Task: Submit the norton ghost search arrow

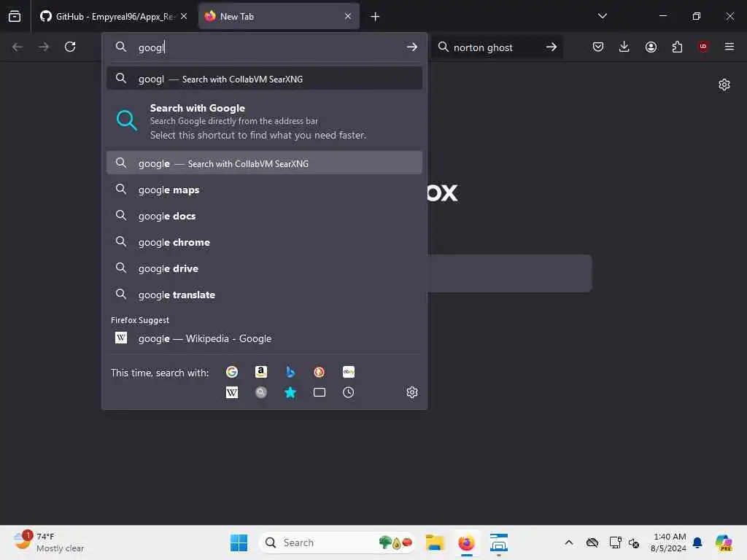Action: point(551,47)
